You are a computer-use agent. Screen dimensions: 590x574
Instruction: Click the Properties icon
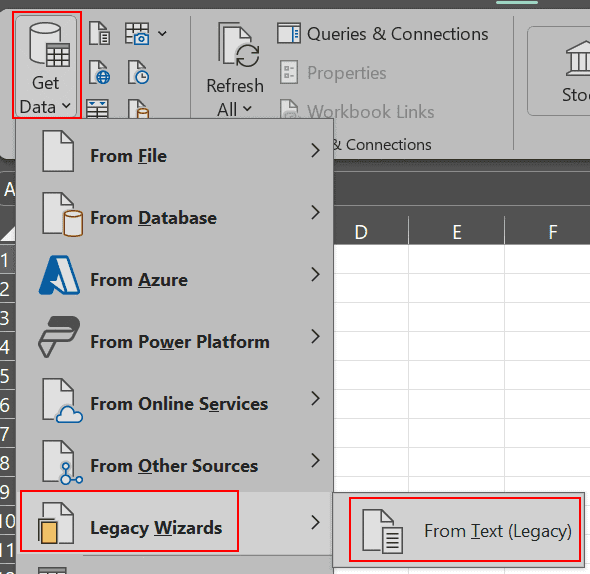289,72
